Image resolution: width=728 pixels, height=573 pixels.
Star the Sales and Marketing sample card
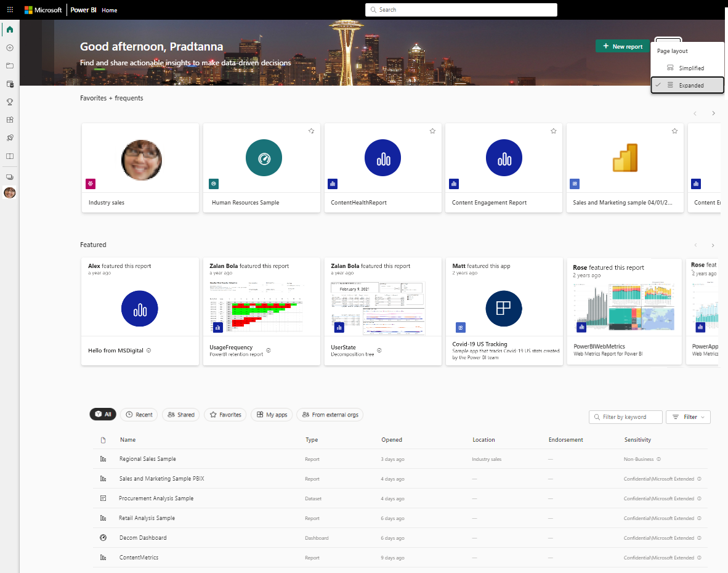coord(674,131)
